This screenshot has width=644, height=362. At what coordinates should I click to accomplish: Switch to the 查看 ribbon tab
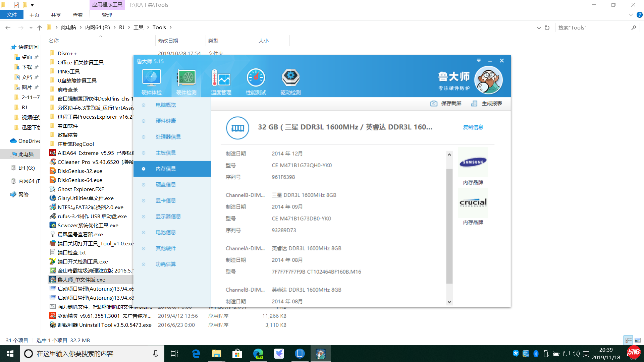(x=77, y=15)
